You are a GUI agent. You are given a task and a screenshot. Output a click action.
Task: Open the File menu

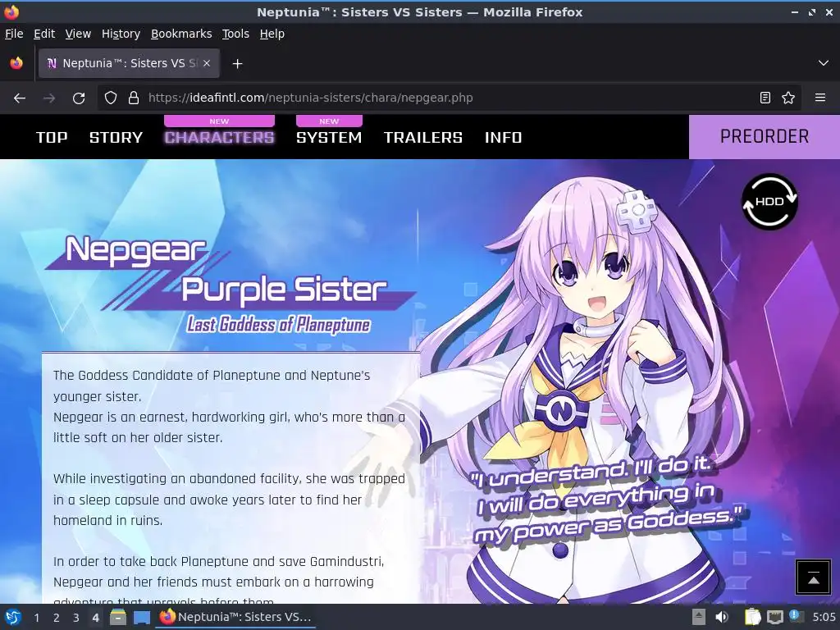point(14,34)
